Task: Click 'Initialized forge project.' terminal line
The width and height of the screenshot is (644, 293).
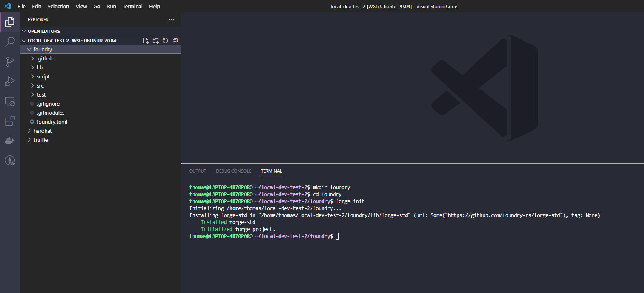Action: [238, 229]
